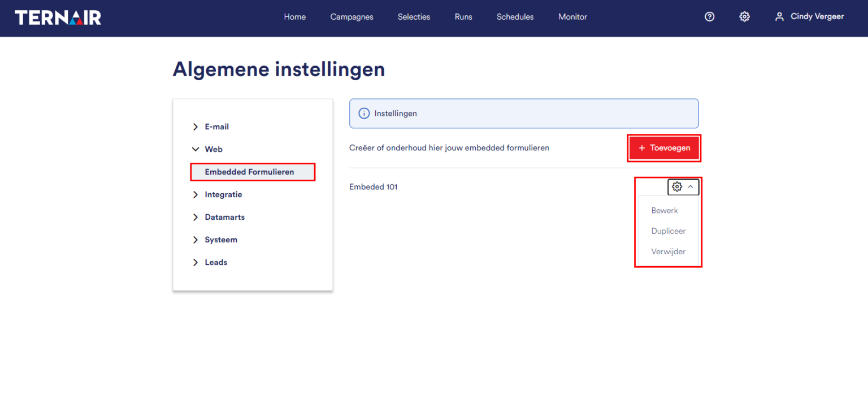Open Cindy Vergeer account name
The image size is (868, 396).
(x=817, y=17)
